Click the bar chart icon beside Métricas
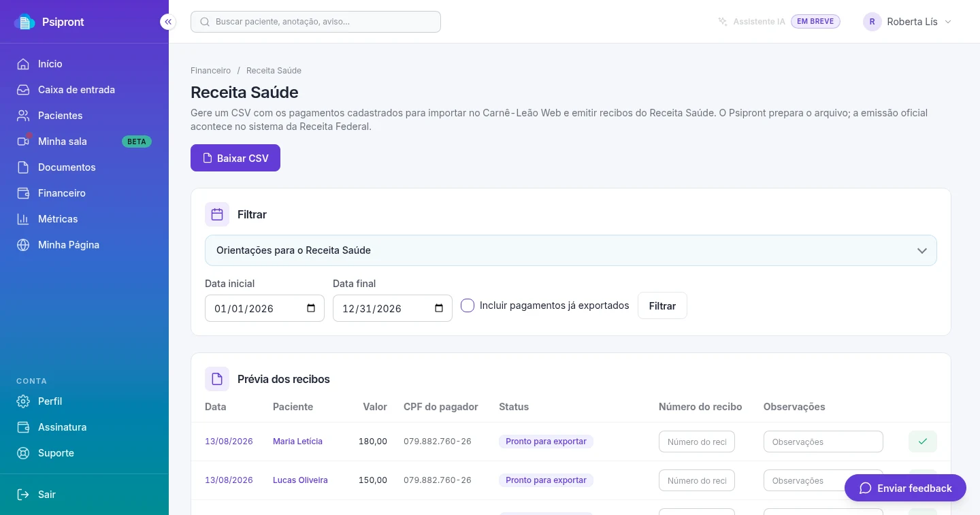980x515 pixels. [x=23, y=219]
